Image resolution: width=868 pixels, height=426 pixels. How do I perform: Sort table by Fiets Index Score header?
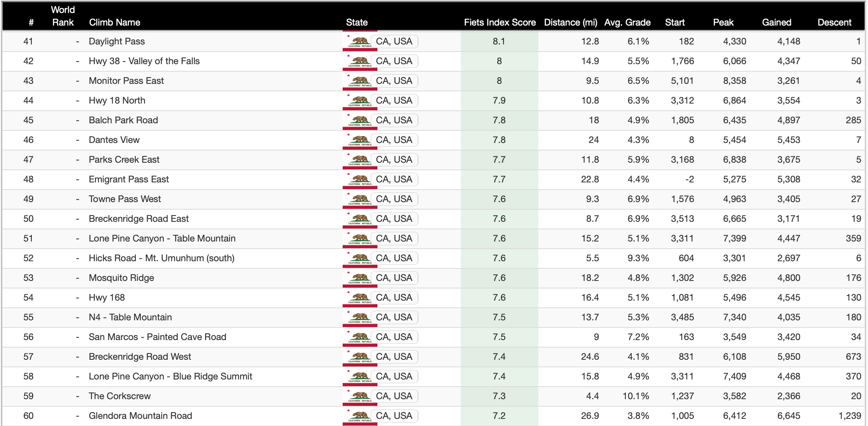click(x=499, y=23)
